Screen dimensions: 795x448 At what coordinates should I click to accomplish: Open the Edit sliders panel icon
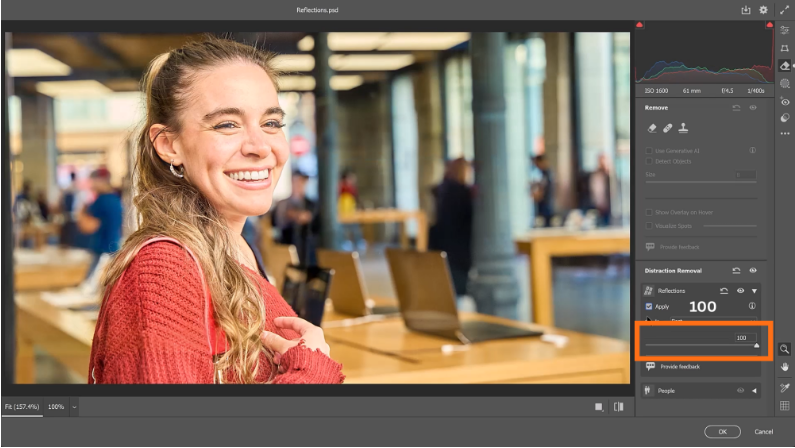785,30
